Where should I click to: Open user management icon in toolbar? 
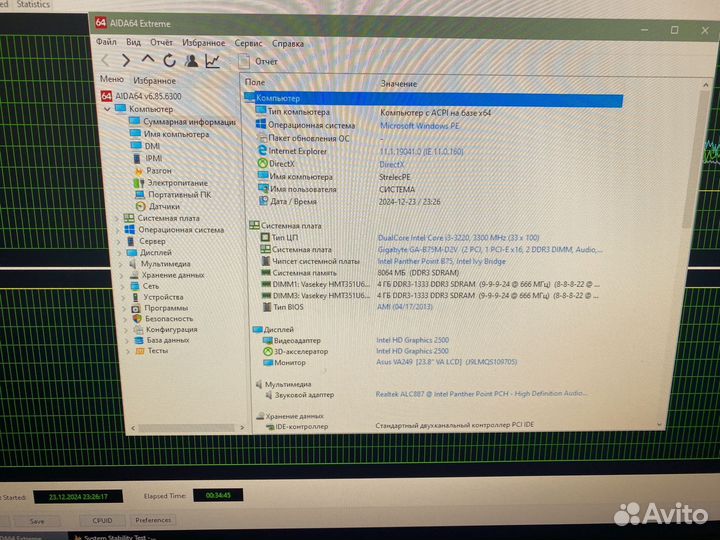[x=191, y=61]
